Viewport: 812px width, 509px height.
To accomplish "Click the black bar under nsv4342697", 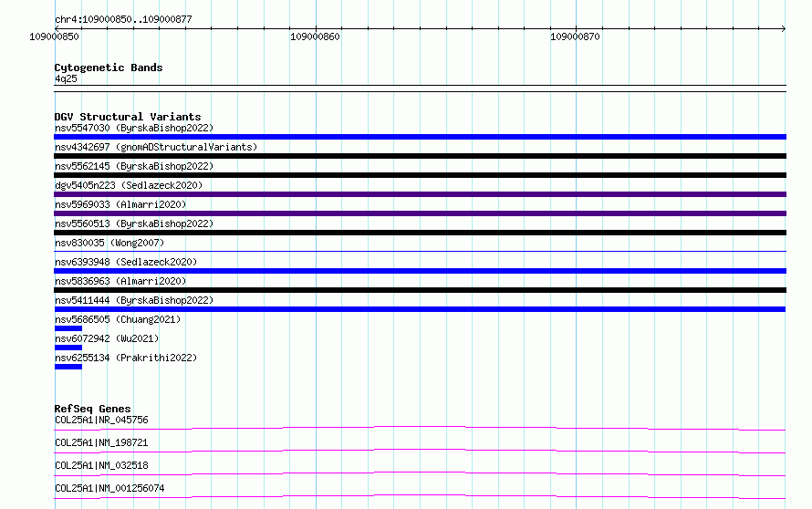I will [x=420, y=156].
